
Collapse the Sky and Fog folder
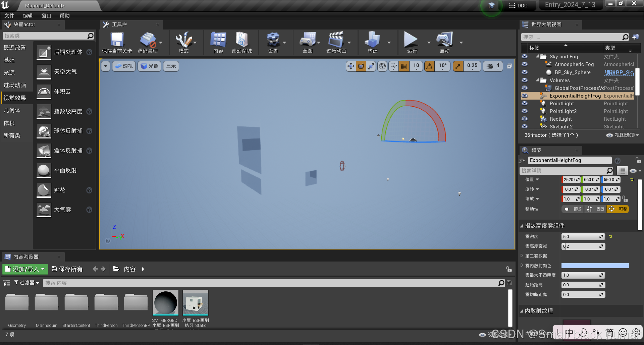click(x=537, y=57)
